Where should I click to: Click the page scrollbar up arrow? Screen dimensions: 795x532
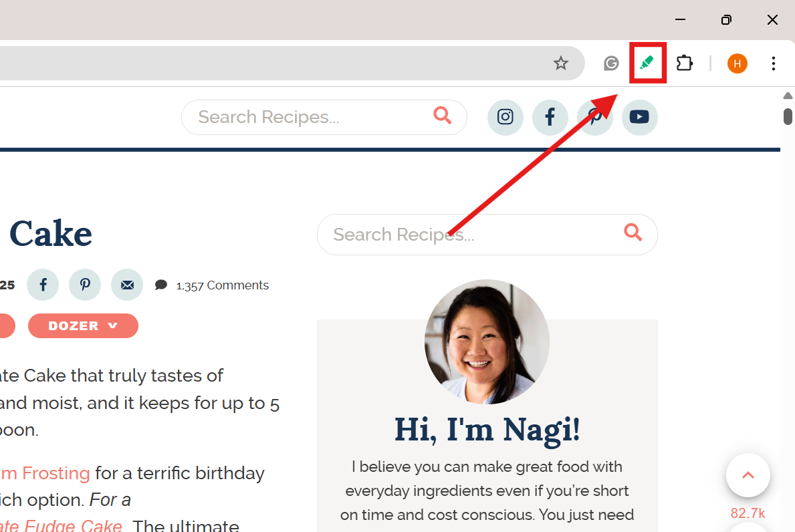tap(788, 96)
